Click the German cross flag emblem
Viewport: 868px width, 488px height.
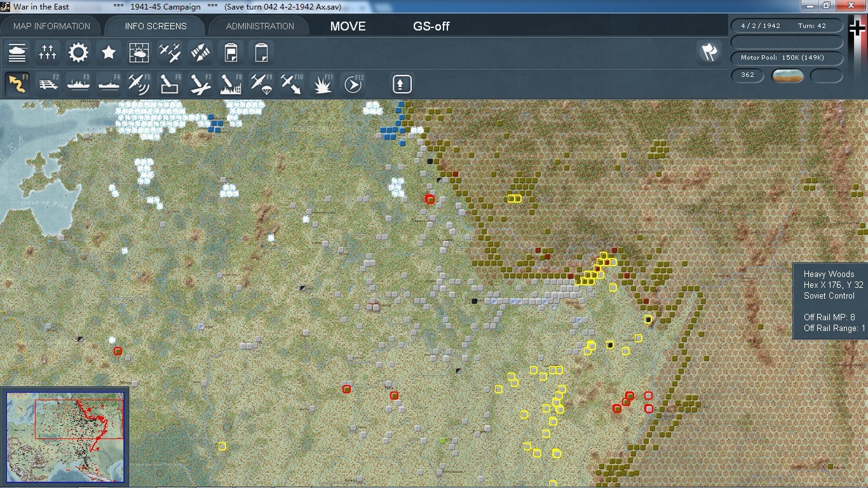[857, 29]
